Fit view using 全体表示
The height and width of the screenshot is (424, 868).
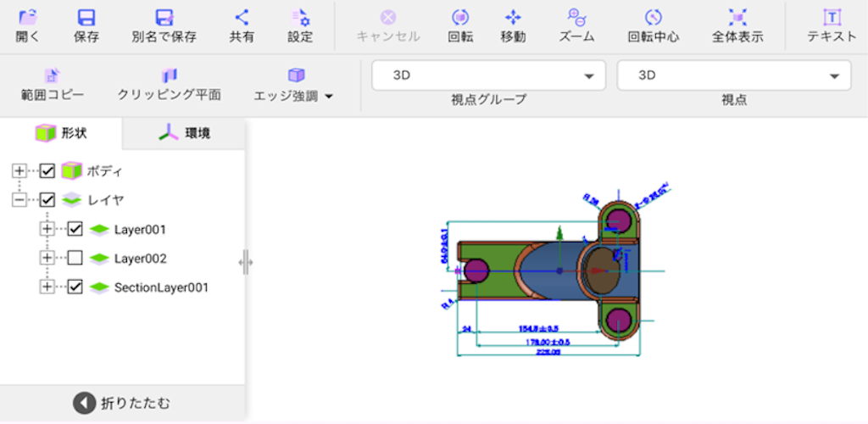coord(737,27)
